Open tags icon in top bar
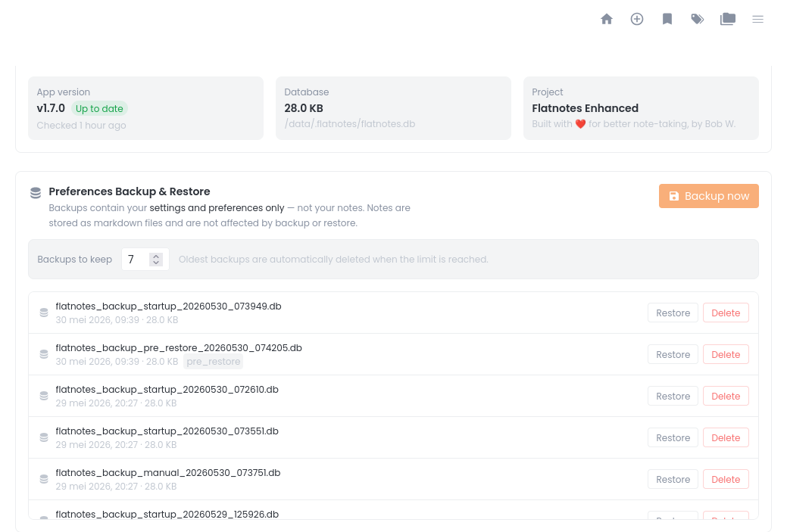 (x=697, y=19)
